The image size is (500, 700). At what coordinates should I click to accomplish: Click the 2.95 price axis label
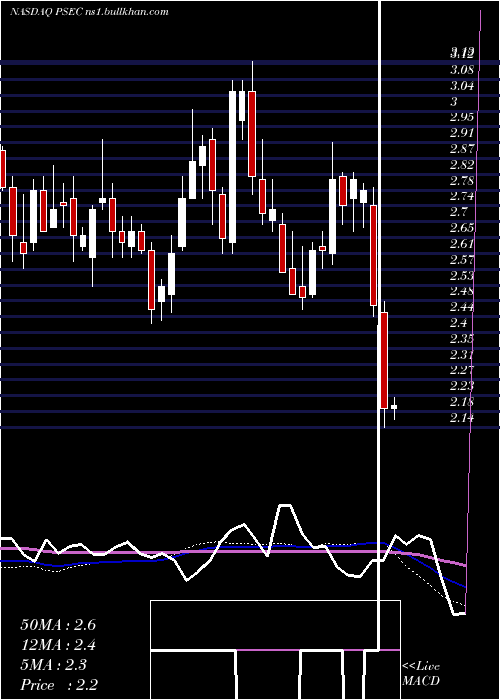pyautogui.click(x=462, y=118)
